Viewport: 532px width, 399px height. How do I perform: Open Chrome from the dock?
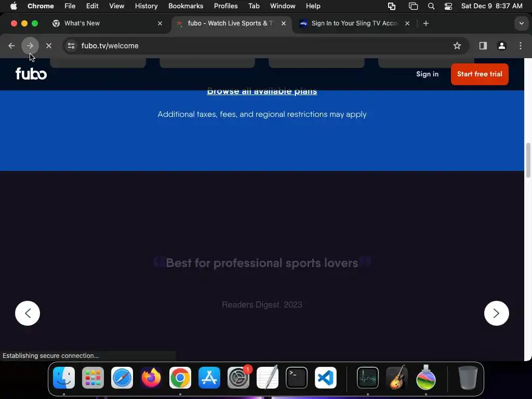180,378
